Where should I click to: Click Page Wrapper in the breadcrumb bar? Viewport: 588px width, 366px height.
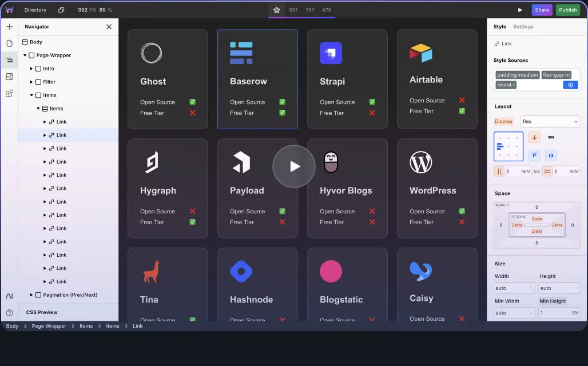click(x=49, y=326)
